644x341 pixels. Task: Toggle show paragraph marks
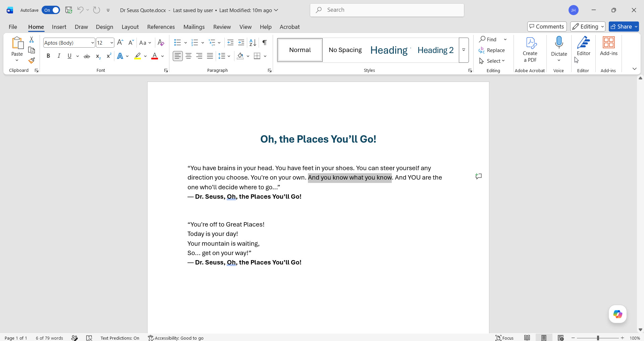(x=265, y=43)
